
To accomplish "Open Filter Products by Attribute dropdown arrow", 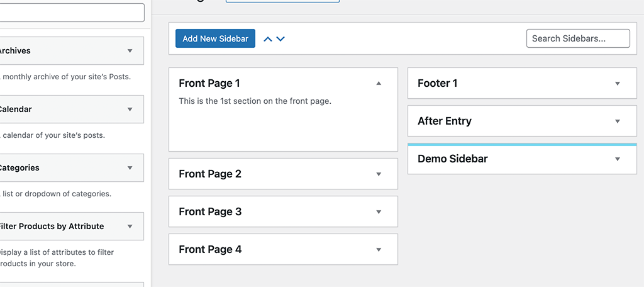I will click(x=130, y=226).
